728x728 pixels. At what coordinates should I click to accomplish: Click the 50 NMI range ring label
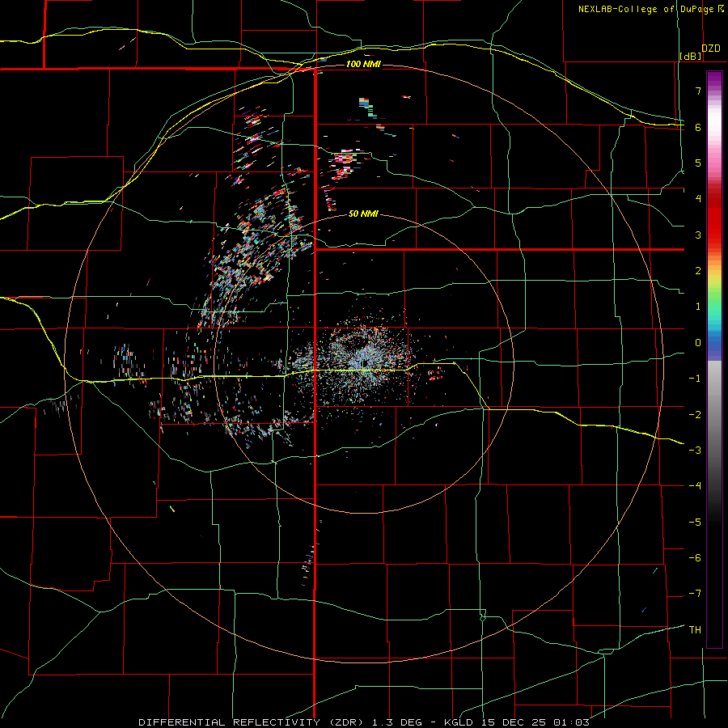click(363, 214)
